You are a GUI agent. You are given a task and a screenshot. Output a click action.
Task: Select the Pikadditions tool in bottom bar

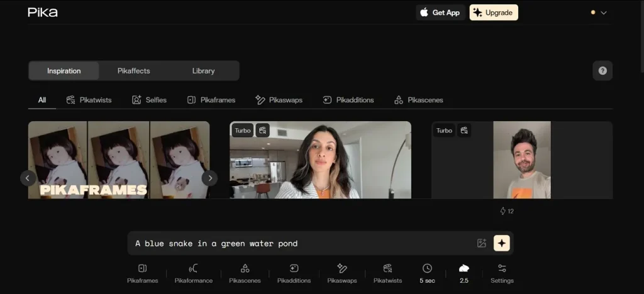pos(294,274)
